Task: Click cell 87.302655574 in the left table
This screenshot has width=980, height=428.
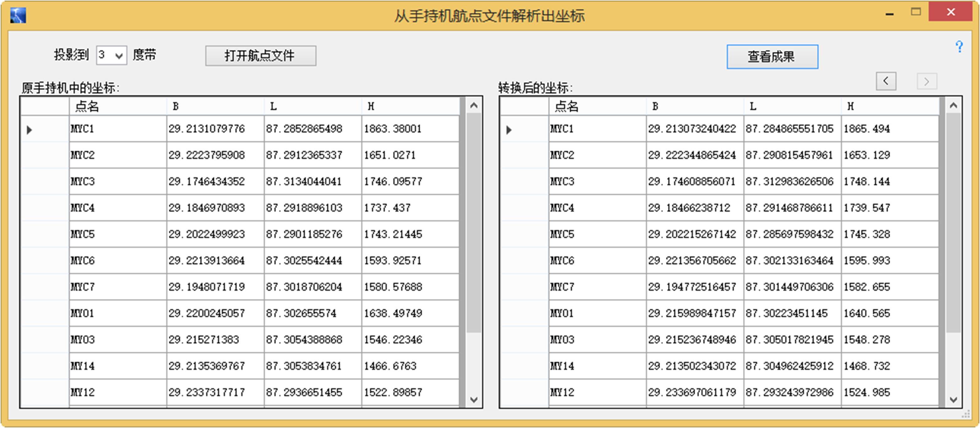Action: pyautogui.click(x=313, y=313)
